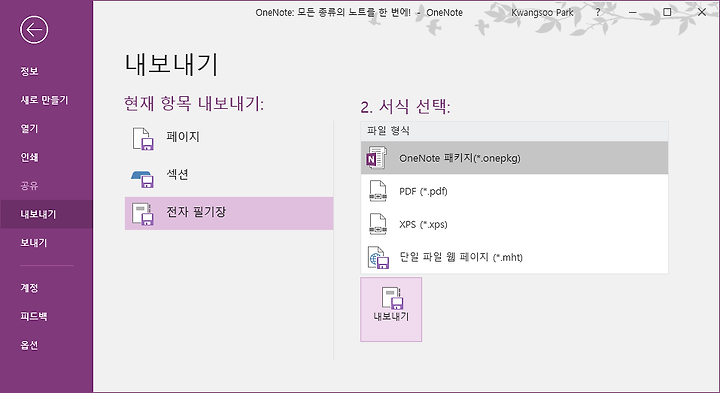The width and height of the screenshot is (720, 393).
Task: Click the 페이지 export icon
Action: [x=143, y=139]
